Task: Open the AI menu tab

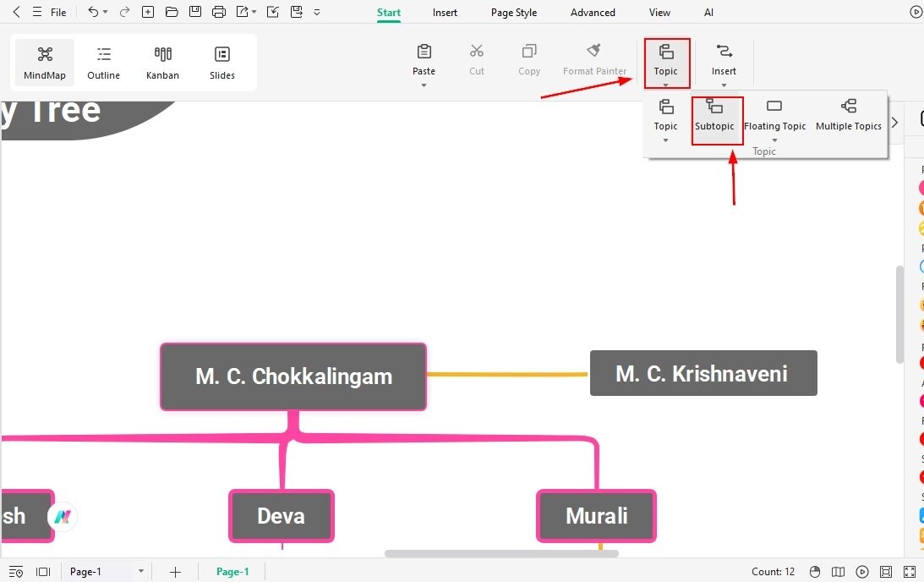Action: [x=708, y=12]
